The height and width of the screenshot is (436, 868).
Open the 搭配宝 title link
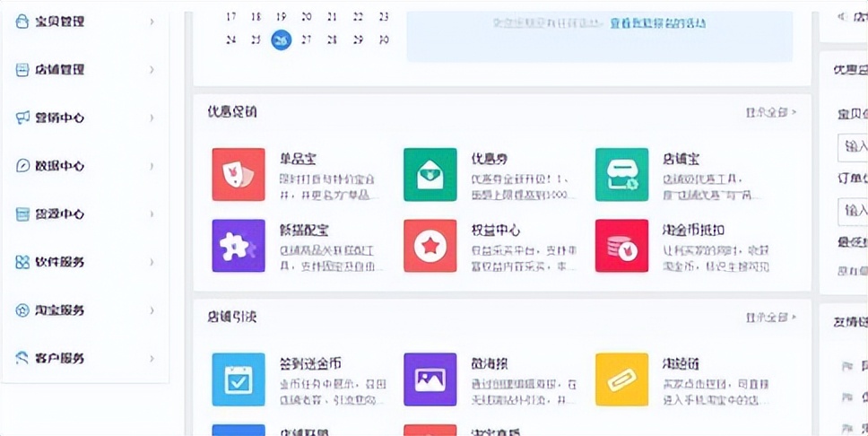[305, 231]
